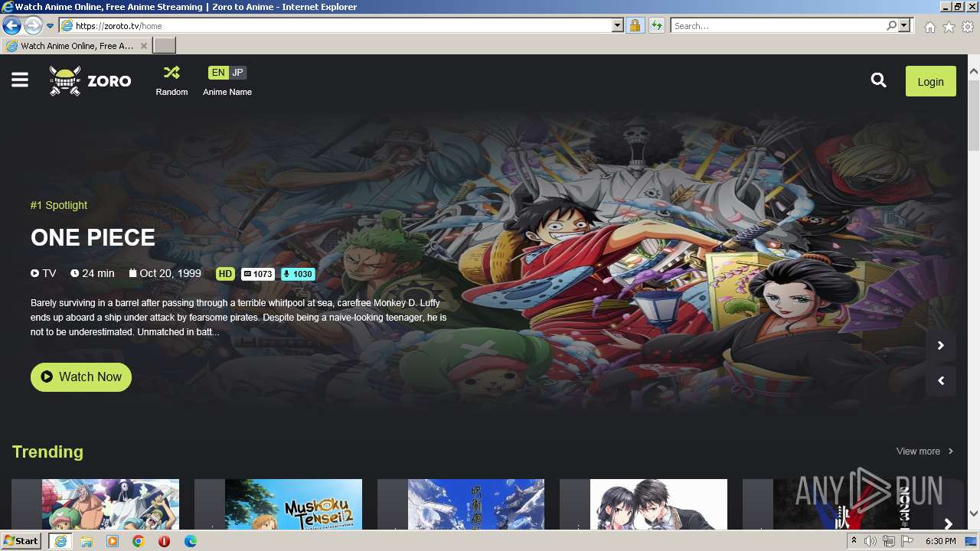This screenshot has height=551, width=980.
Task: Open browser Tools gear icon
Action: pos(968,27)
